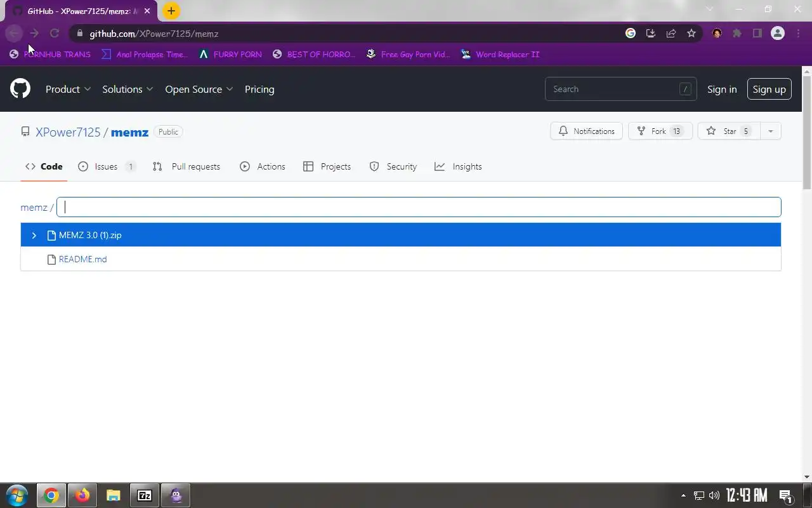Toggle the Chrome side panel icon
This screenshot has width=812, height=508.
click(757, 34)
